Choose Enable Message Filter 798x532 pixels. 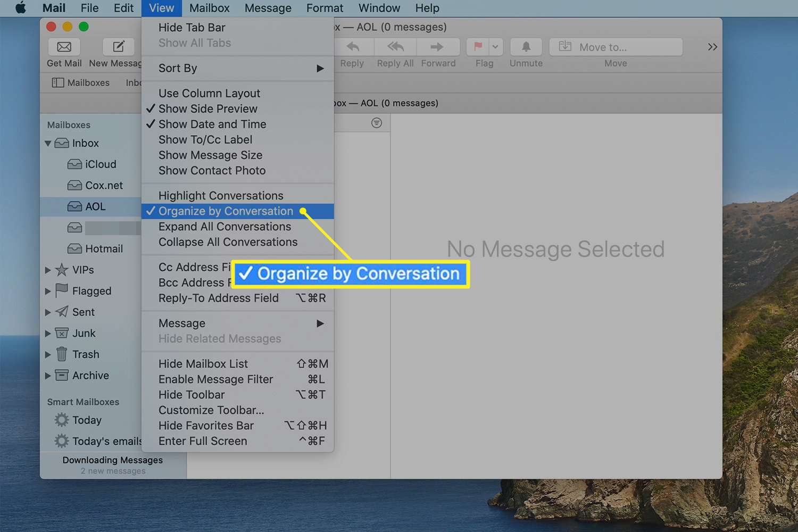[238, 379]
